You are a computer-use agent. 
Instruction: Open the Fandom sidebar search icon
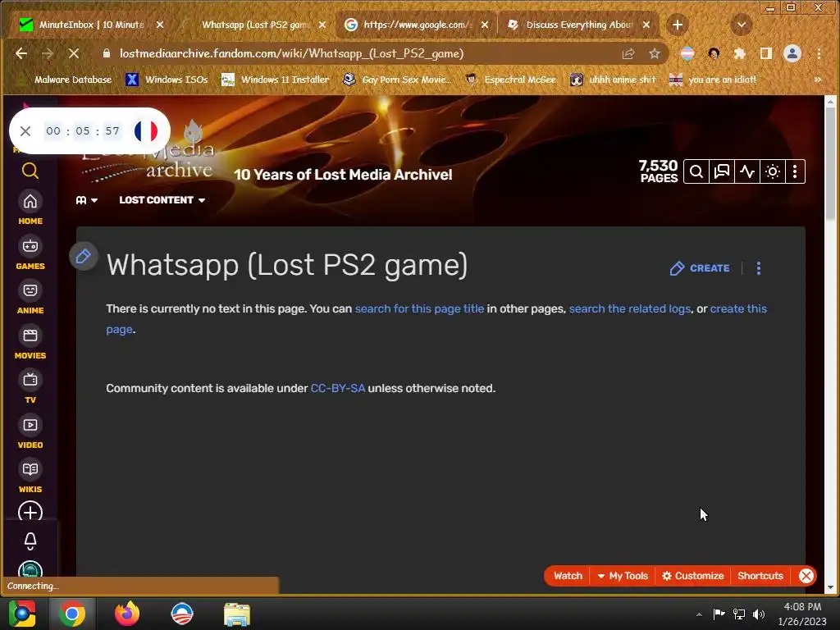pos(30,171)
